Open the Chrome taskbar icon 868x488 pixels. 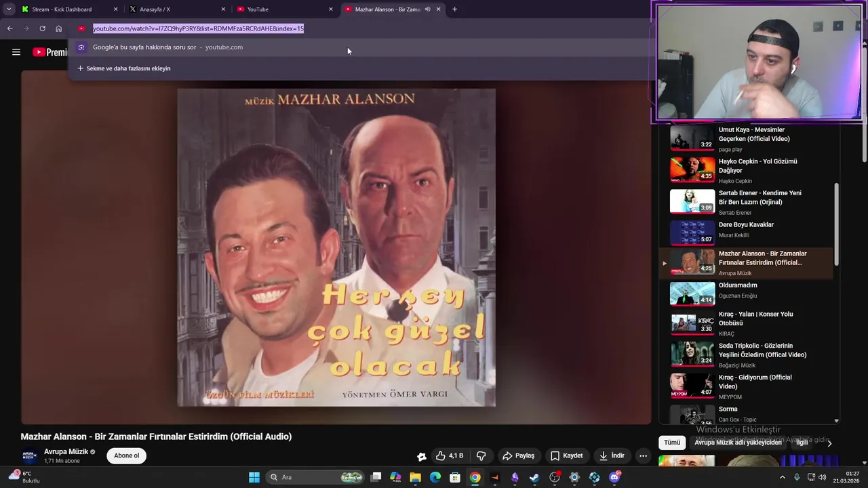coord(475,477)
